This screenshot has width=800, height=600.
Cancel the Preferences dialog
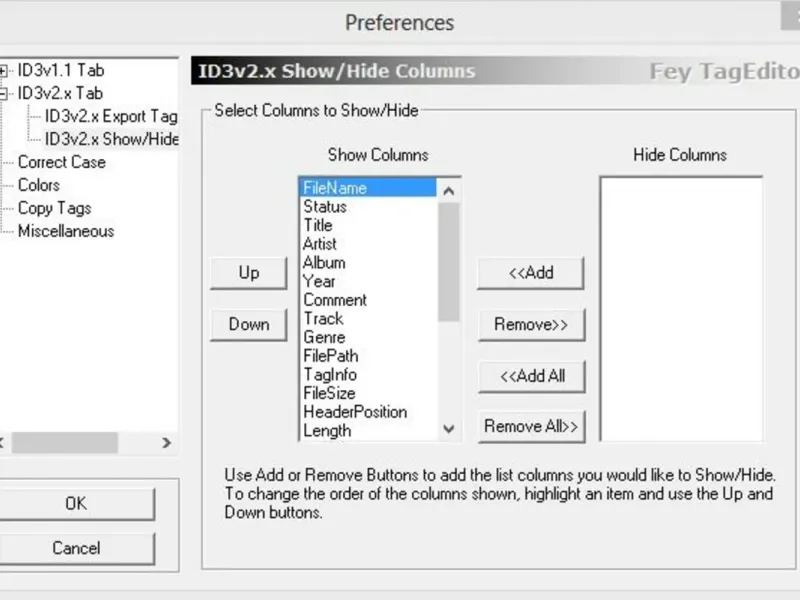point(76,548)
